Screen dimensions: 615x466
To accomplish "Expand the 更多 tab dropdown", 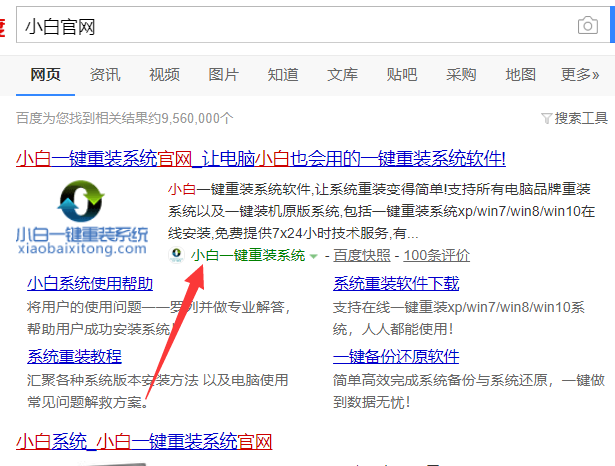I will 580,74.
